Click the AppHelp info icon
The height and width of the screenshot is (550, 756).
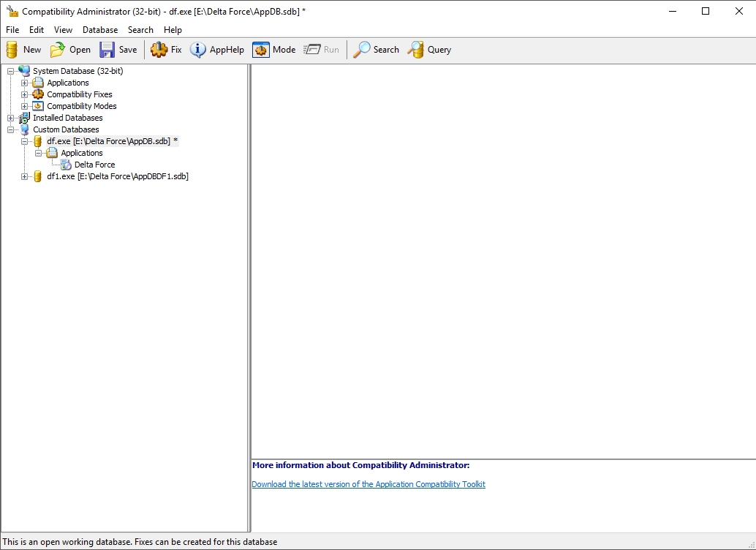click(197, 50)
